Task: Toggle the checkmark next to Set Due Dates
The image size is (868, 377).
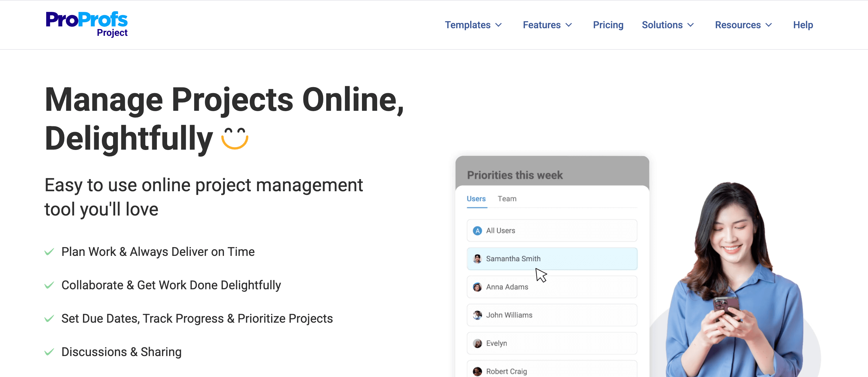Action: pyautogui.click(x=49, y=318)
